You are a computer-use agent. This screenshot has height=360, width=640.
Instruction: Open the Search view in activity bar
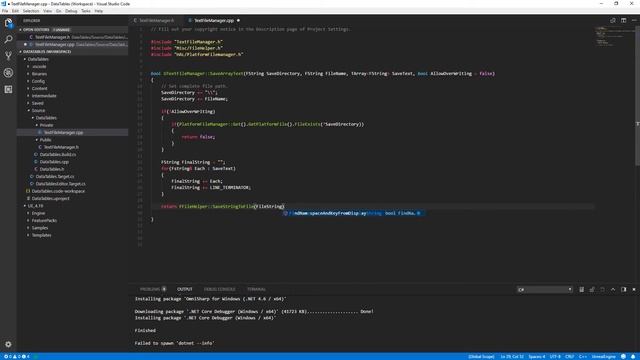tap(8, 39)
